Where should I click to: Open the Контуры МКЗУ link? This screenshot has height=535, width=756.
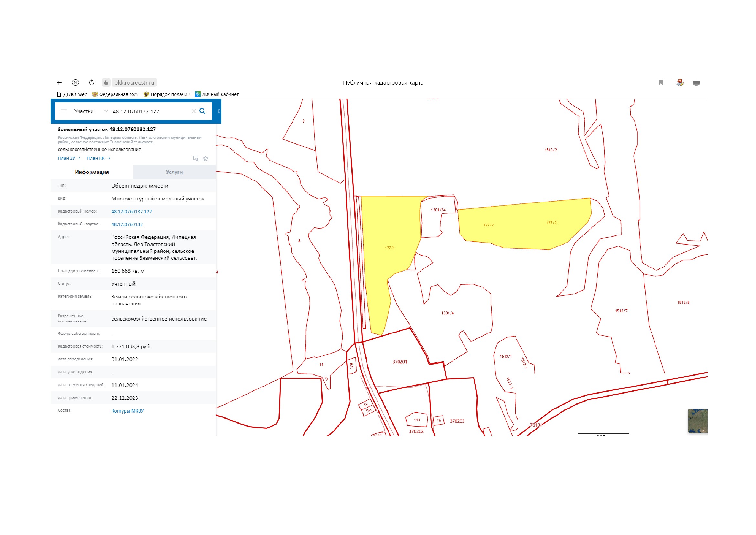point(127,411)
